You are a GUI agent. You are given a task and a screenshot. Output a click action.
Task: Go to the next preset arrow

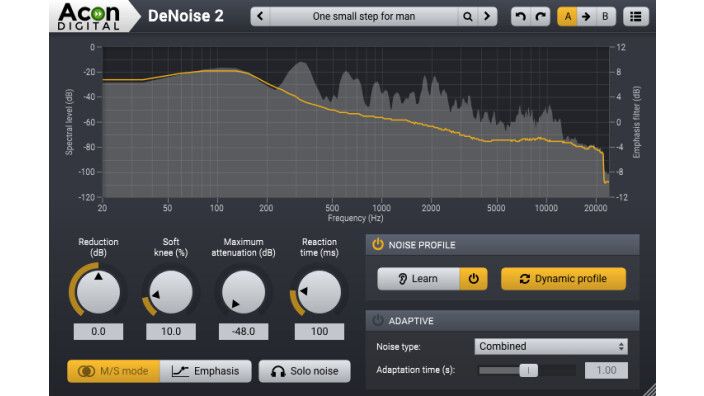coord(487,17)
